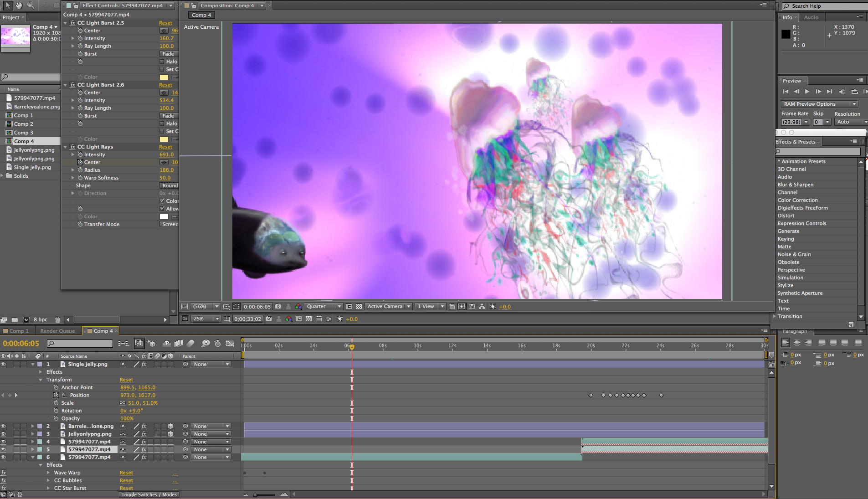
Task: Click the Play button in the Preview panel
Action: (807, 92)
